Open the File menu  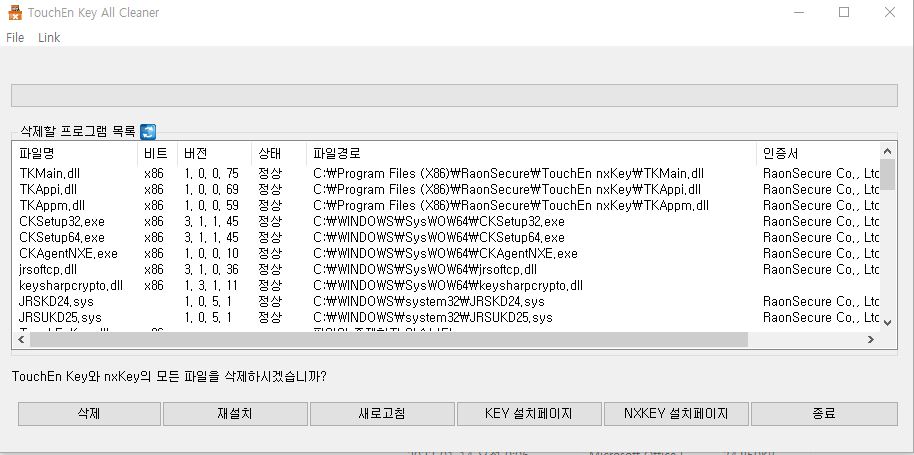(15, 37)
